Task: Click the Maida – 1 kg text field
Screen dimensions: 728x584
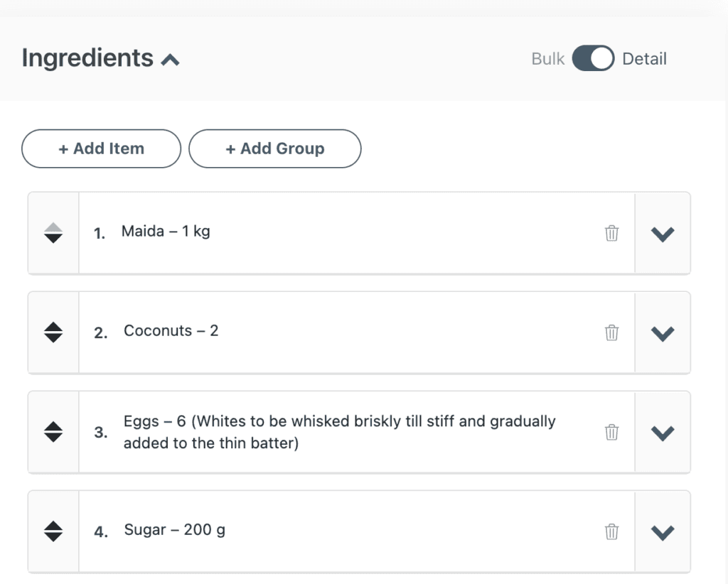Action: 166,232
